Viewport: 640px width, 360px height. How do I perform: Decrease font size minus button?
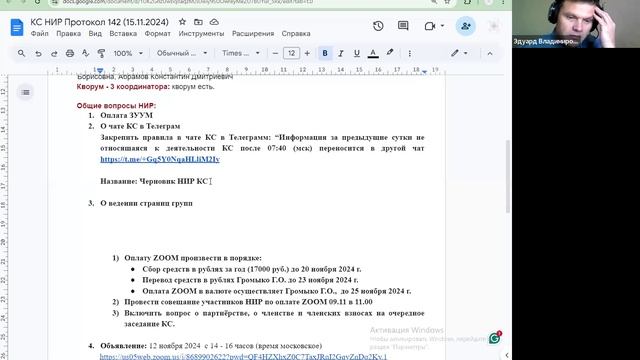tap(275, 53)
